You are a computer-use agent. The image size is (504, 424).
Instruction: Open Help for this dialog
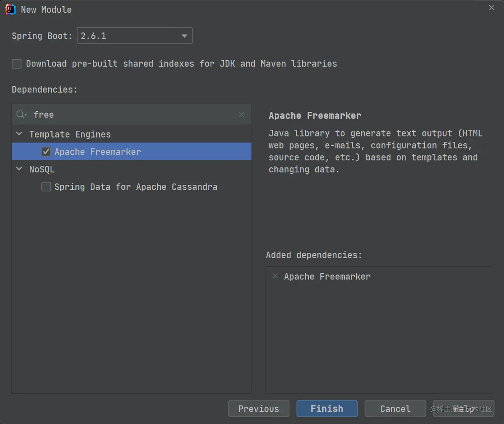point(464,409)
